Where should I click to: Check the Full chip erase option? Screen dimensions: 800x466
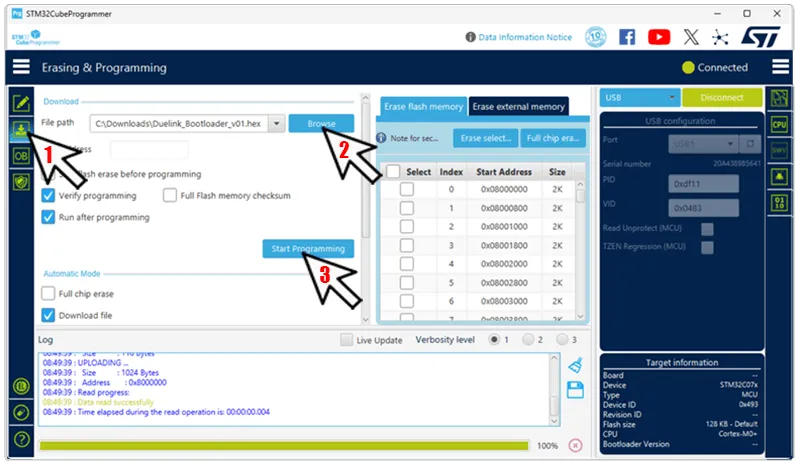pos(48,294)
